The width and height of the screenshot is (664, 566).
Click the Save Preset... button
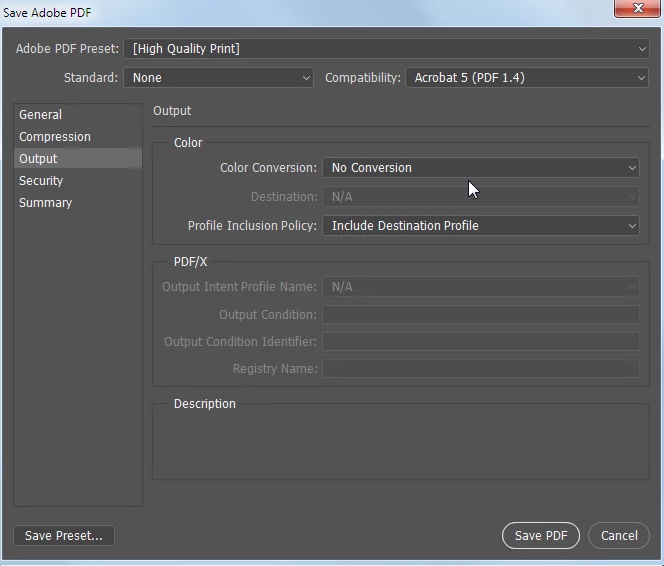64,536
